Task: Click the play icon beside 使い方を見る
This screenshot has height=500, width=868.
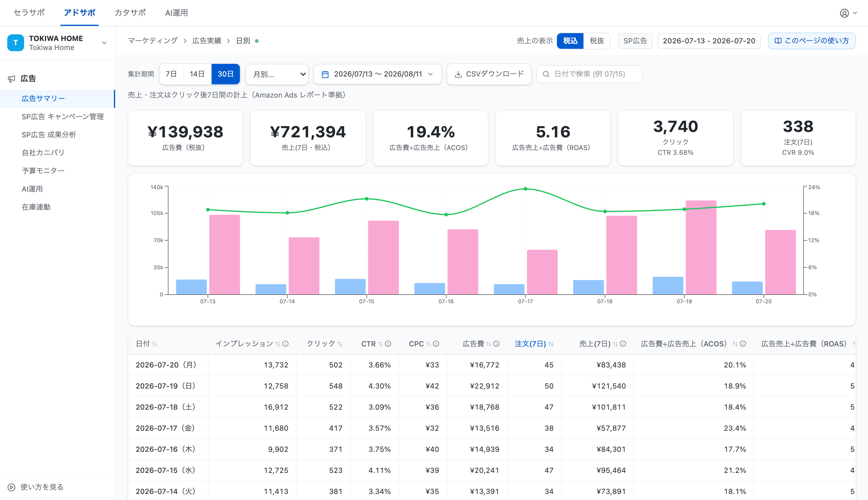Action: [11, 487]
